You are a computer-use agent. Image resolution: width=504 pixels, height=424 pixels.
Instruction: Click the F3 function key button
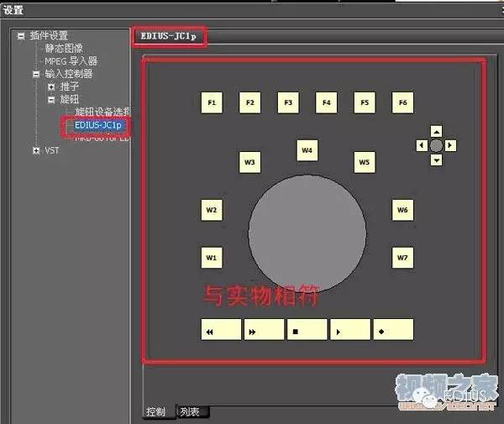tap(288, 102)
